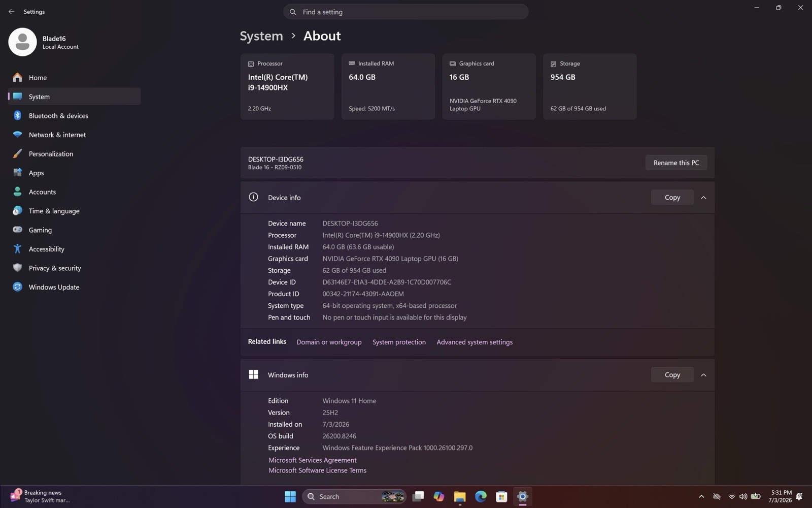Go to System in the breadcrumb

[261, 36]
